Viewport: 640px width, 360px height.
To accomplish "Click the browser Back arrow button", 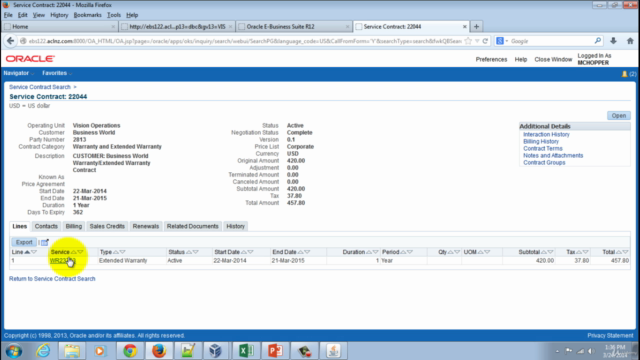I will point(11,41).
